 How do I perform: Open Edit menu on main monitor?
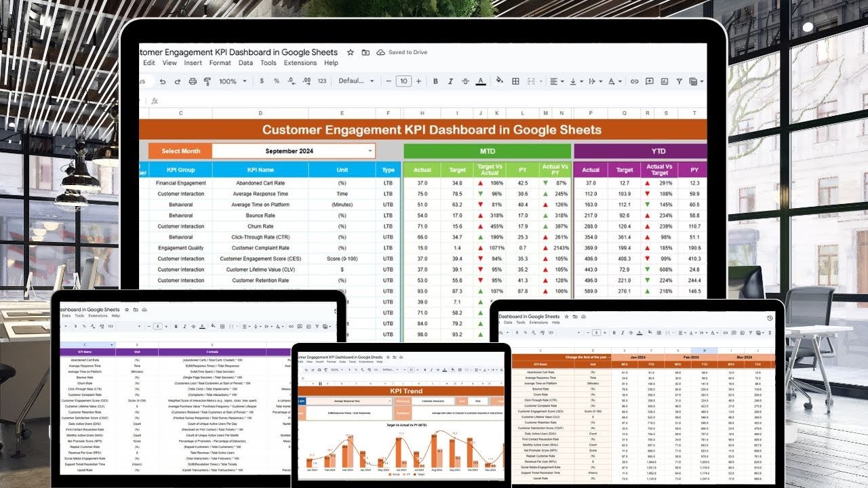149,63
